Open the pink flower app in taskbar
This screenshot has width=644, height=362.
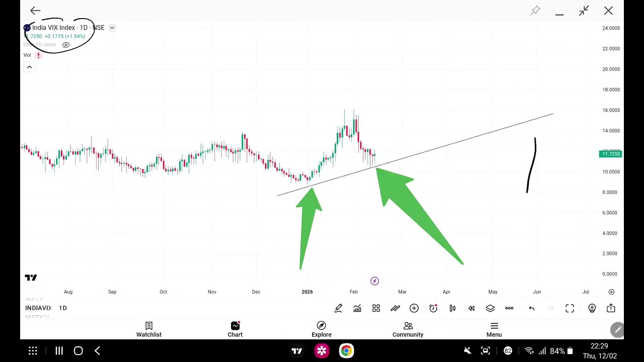[321, 351]
